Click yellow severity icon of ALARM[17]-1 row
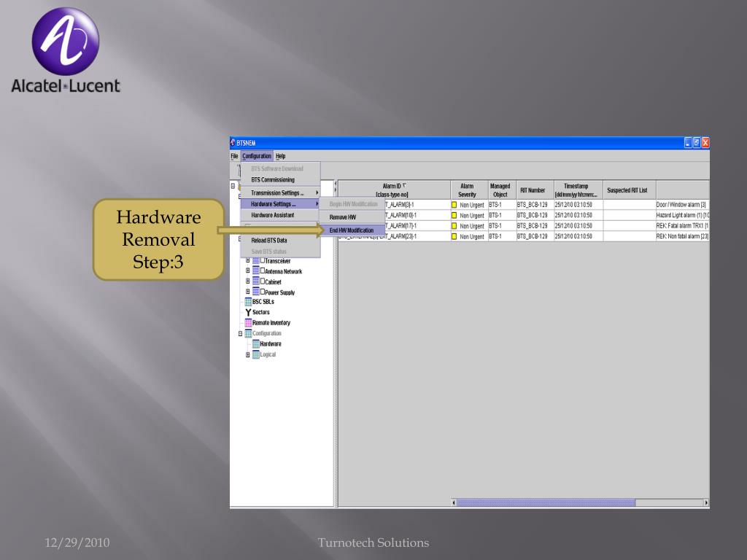The width and height of the screenshot is (747, 560). pos(454,226)
